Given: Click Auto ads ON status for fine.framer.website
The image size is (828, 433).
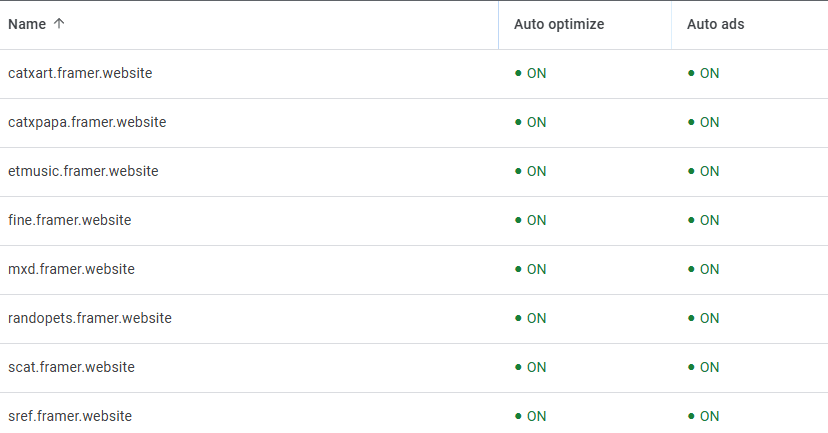Looking at the screenshot, I should pyautogui.click(x=703, y=220).
